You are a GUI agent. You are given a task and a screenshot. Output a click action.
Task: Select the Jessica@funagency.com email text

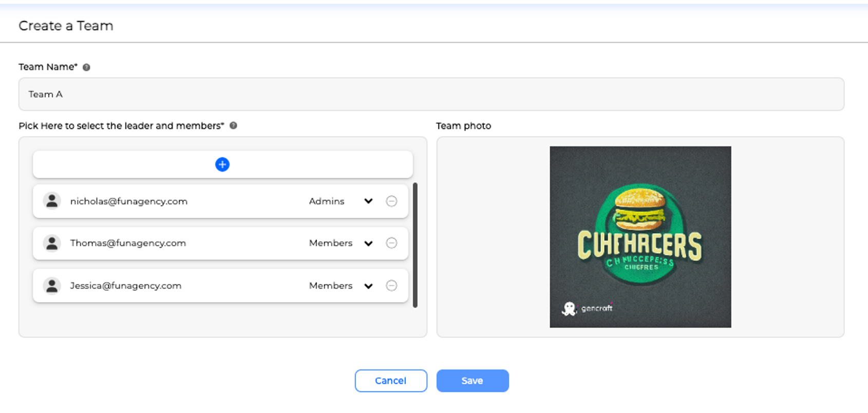click(126, 286)
